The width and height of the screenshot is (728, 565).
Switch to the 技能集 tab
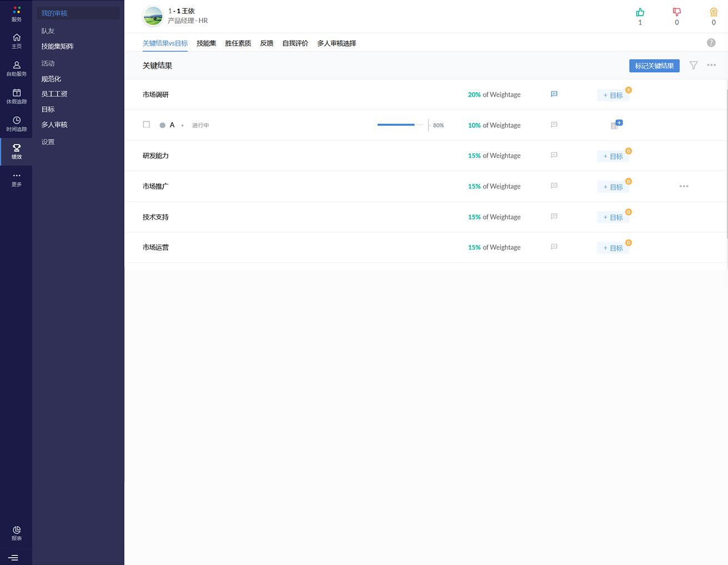pos(206,43)
